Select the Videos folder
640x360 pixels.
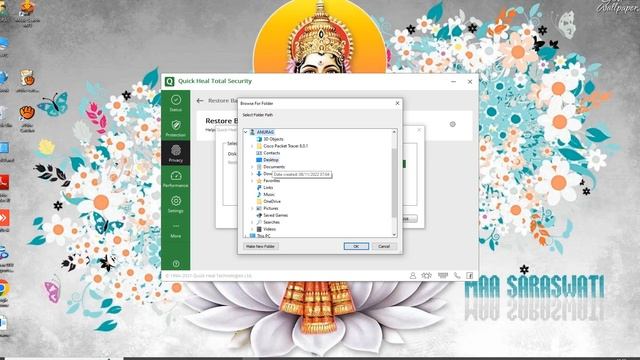click(266, 229)
